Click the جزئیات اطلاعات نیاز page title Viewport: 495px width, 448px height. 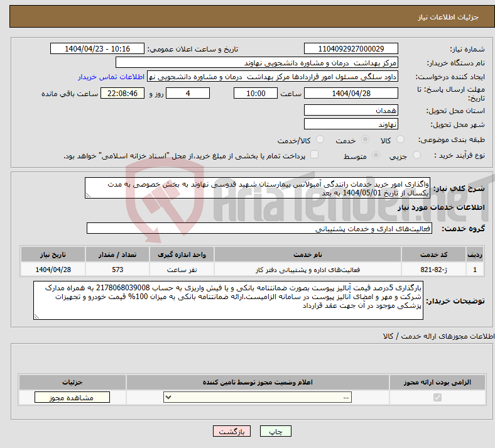449,17
